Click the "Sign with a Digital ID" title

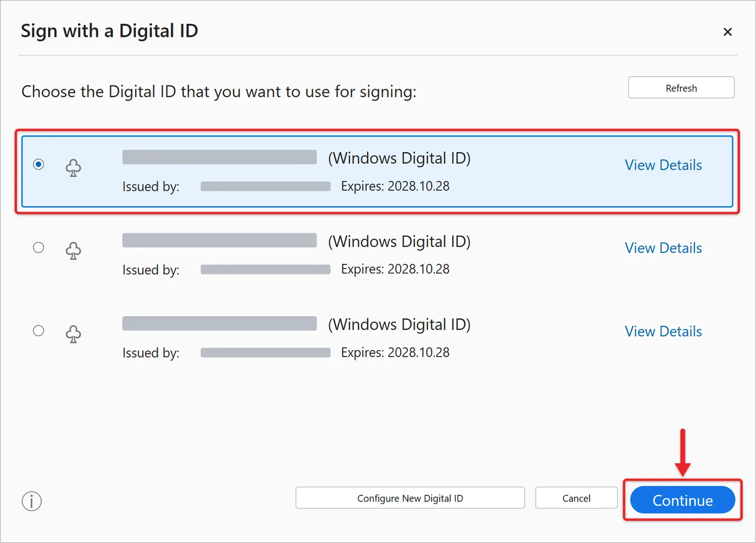click(x=110, y=31)
